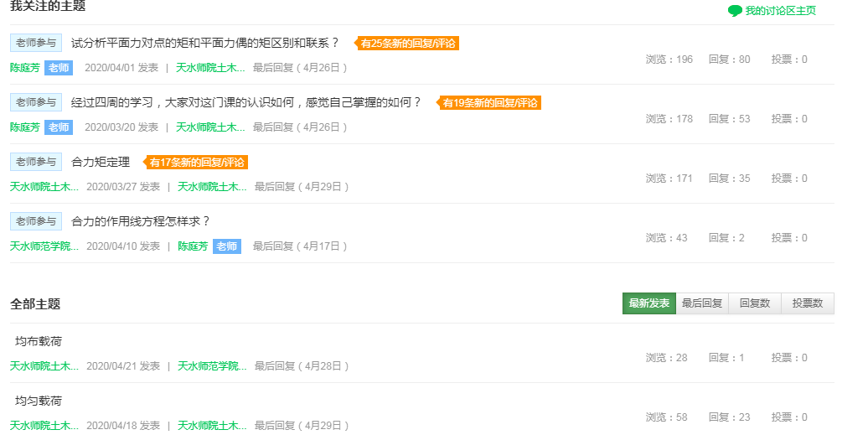The height and width of the screenshot is (435, 868).
Task: Open the 均布载荷 topic
Action: coord(39,341)
